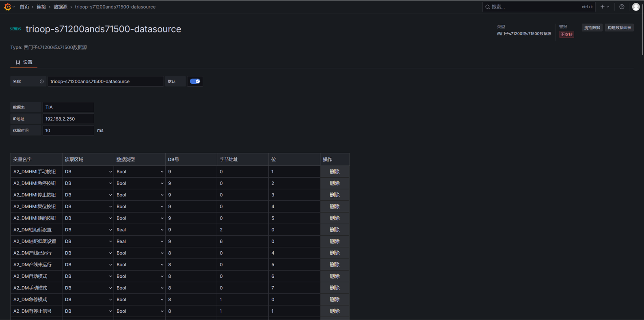Click variable name A2_DMHMI急停按钮 cell

(x=37, y=183)
